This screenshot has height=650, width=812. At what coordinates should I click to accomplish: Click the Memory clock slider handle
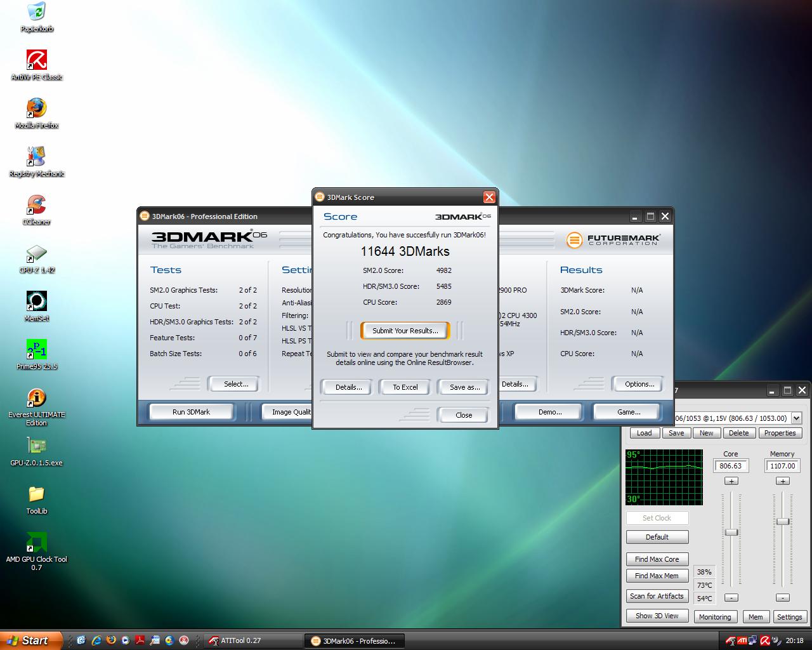click(783, 522)
